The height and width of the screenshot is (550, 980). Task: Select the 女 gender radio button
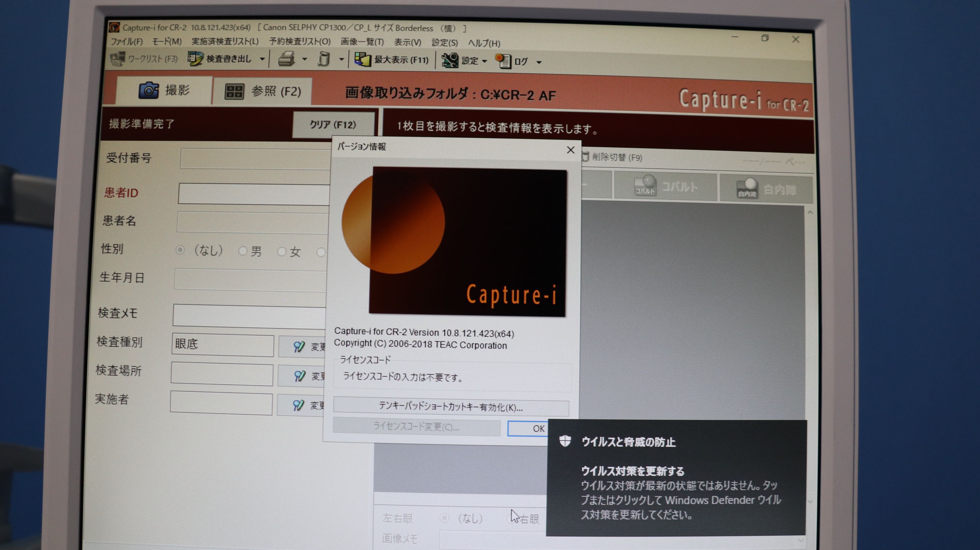(x=282, y=251)
